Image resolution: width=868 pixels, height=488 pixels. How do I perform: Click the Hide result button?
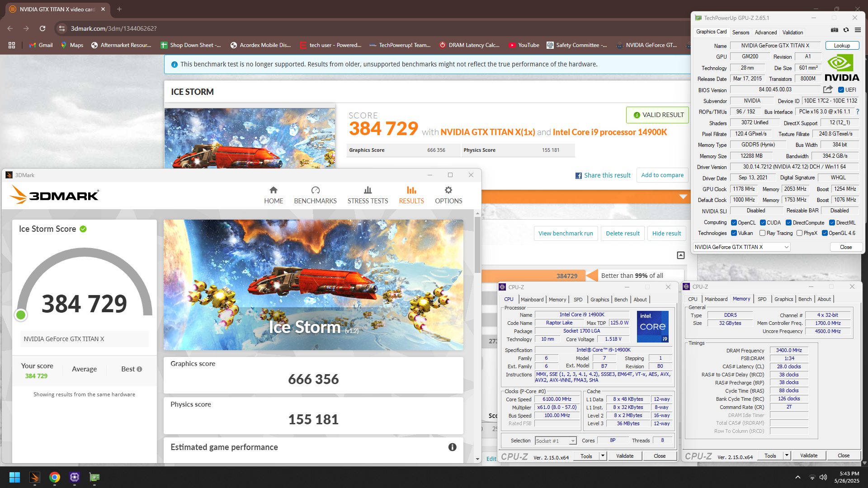666,233
